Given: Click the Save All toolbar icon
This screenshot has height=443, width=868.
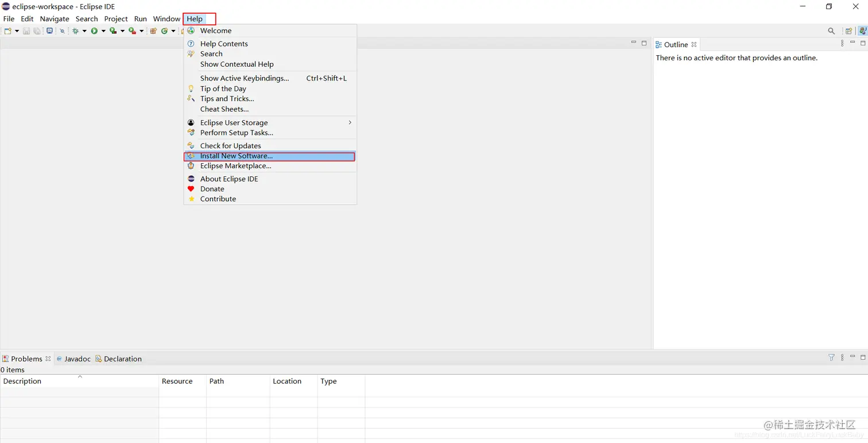Looking at the screenshot, I should click(37, 31).
